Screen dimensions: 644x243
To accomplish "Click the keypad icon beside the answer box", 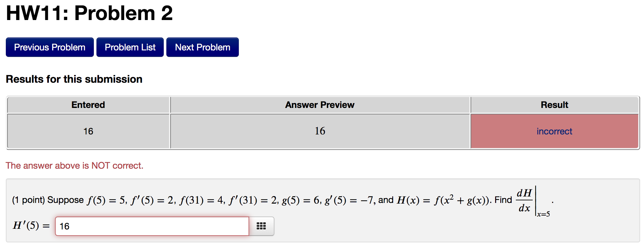I will pos(261,226).
